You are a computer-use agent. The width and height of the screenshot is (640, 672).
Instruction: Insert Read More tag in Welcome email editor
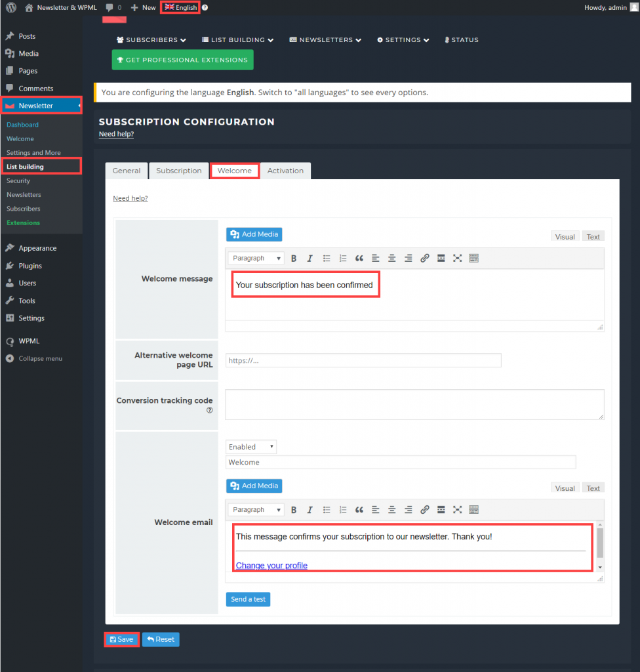[441, 509]
